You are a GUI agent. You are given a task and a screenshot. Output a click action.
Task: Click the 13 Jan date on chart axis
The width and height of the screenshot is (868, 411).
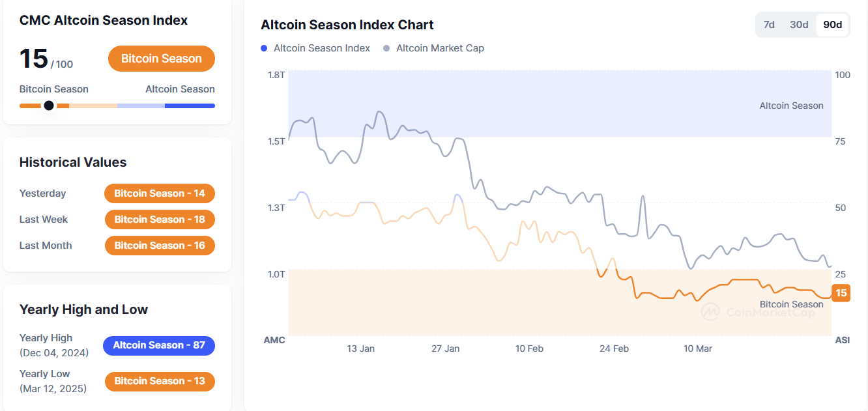click(361, 348)
